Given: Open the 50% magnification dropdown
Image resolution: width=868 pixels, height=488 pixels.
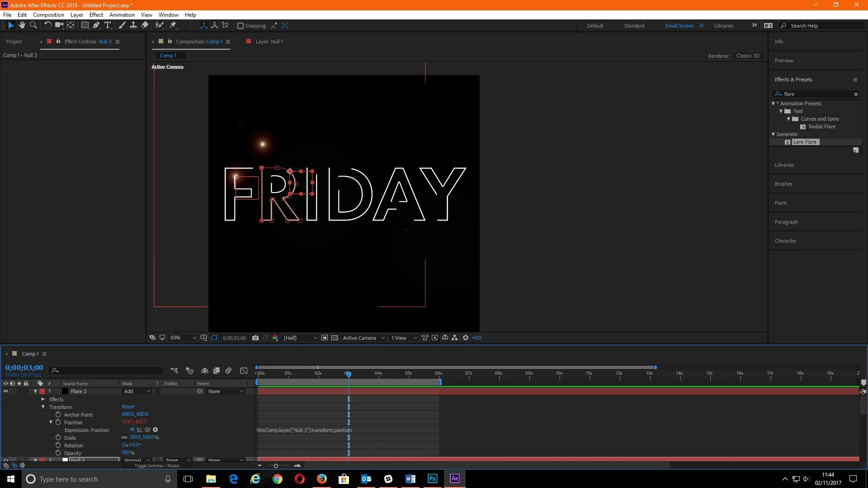Looking at the screenshot, I should point(183,338).
